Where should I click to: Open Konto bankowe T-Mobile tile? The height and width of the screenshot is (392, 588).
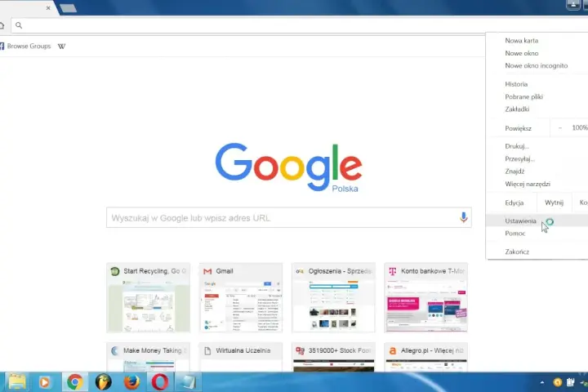[426, 297]
